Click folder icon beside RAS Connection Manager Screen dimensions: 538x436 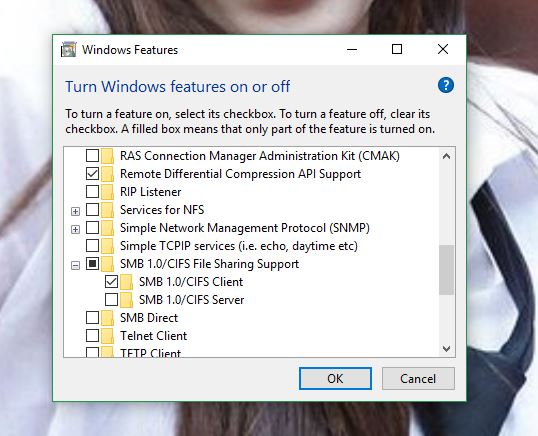tap(107, 156)
